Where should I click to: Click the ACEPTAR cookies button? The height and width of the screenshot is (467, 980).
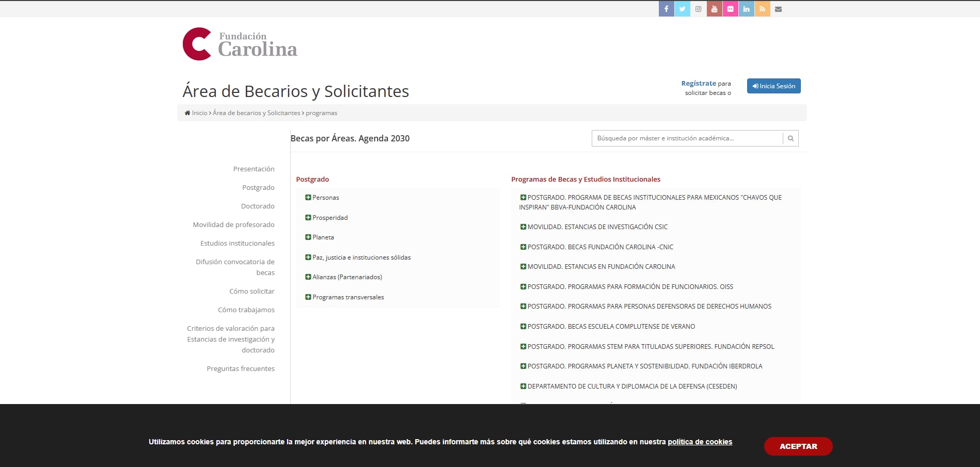point(798,446)
